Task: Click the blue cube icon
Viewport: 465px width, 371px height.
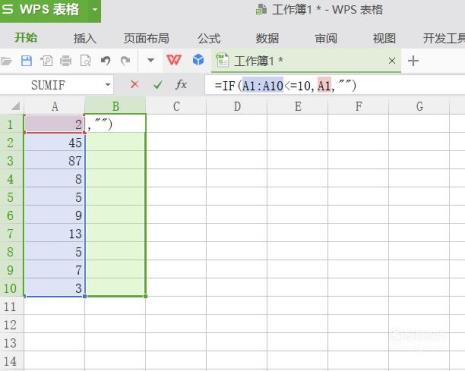Action: tap(198, 60)
